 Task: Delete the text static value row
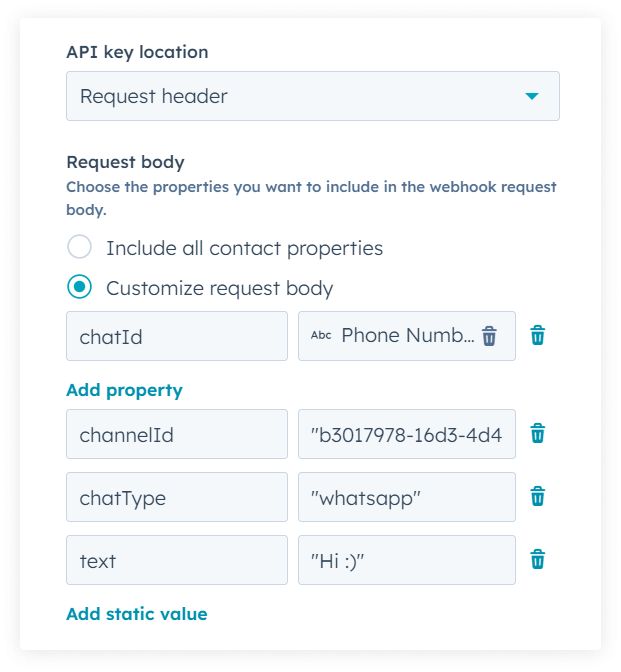click(x=538, y=560)
